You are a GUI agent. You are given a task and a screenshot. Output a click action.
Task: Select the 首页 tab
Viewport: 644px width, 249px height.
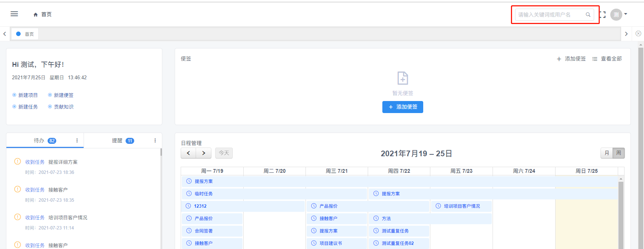pos(25,34)
